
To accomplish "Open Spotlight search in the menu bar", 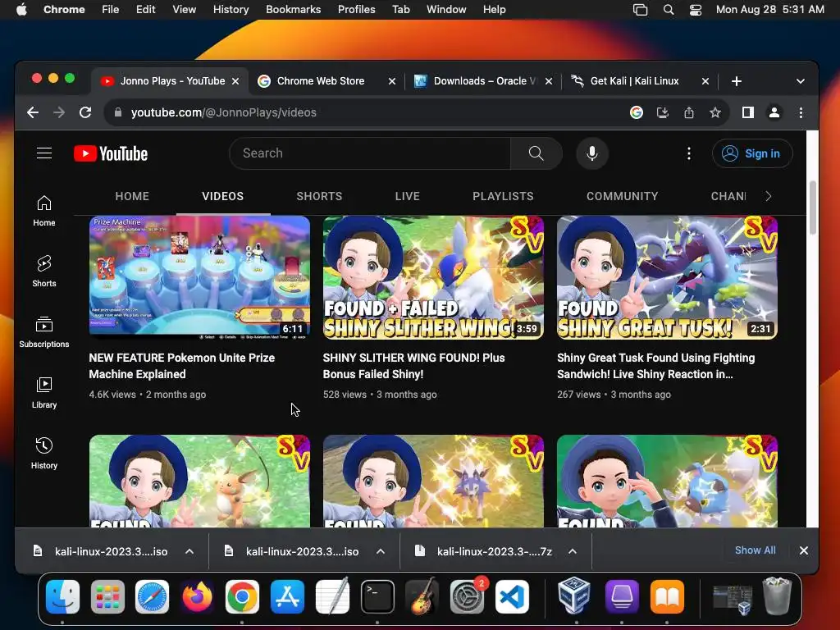I will (x=668, y=10).
